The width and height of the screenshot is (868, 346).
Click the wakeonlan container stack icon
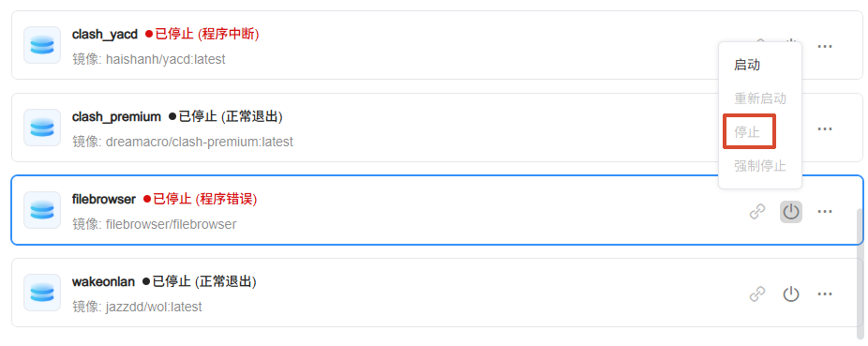(42, 293)
